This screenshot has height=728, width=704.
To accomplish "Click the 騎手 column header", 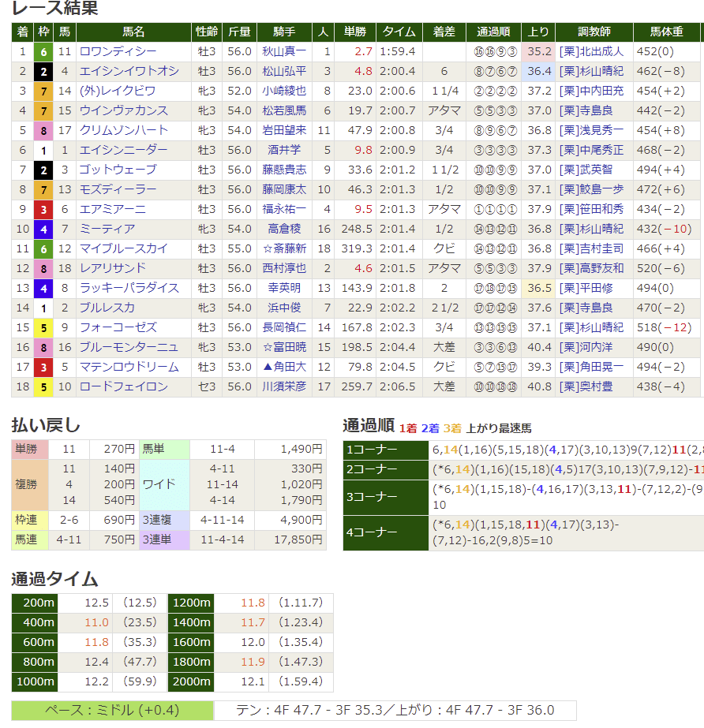I will 284,32.
